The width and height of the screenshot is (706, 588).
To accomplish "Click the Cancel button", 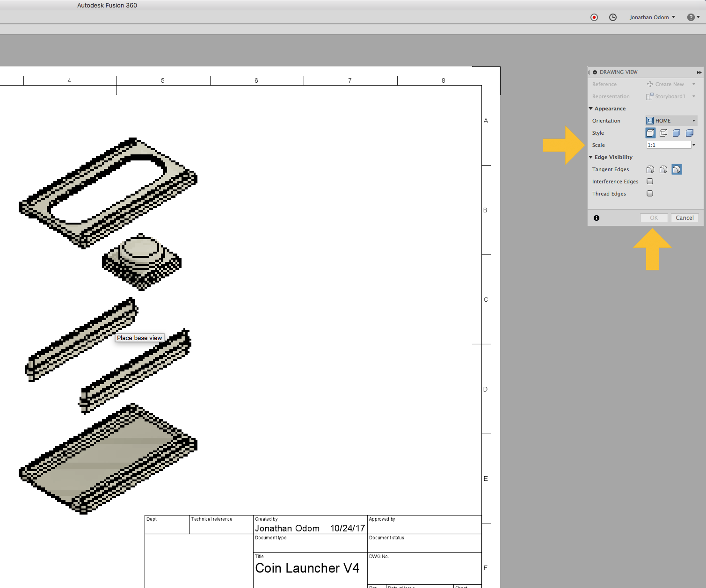I will pos(684,218).
